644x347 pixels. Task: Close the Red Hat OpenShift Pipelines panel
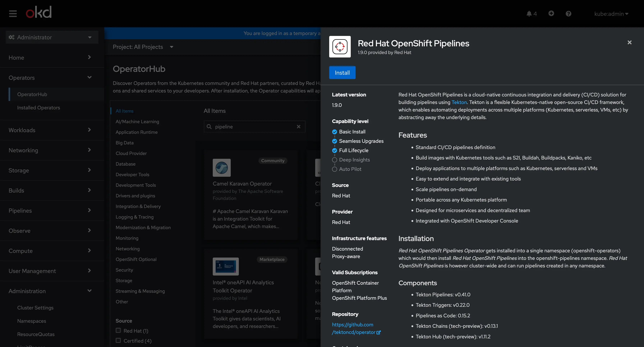pos(629,42)
